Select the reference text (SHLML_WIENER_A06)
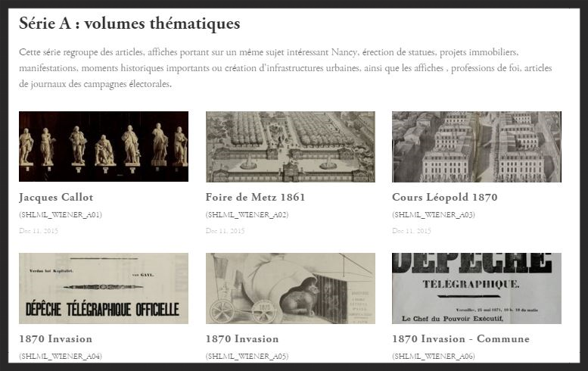This screenshot has height=371, width=588. (x=434, y=356)
